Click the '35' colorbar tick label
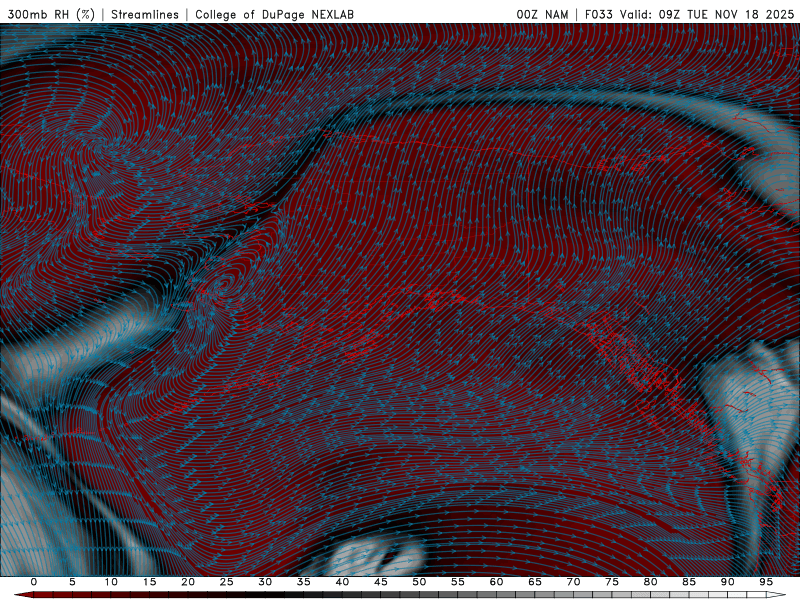The image size is (800, 600). click(x=304, y=582)
